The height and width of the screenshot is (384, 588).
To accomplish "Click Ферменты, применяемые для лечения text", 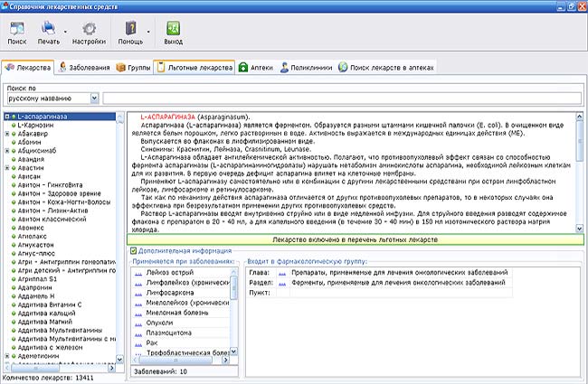I will tap(398, 283).
